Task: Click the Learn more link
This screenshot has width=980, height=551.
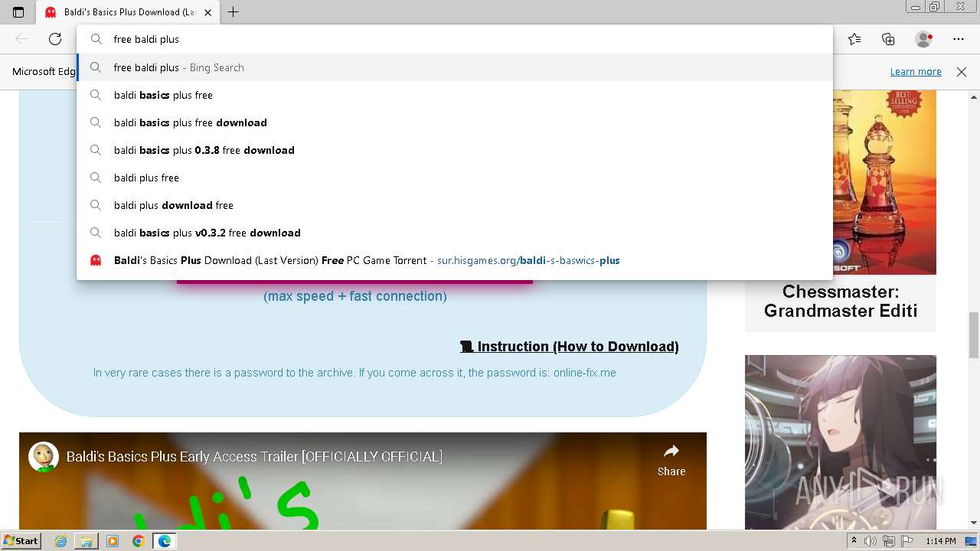Action: tap(916, 71)
